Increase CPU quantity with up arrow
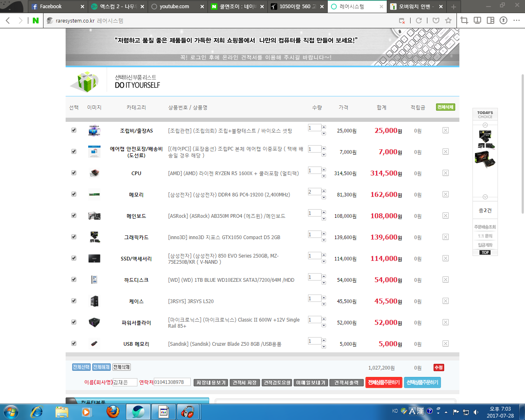The width and height of the screenshot is (525, 420). (324, 170)
